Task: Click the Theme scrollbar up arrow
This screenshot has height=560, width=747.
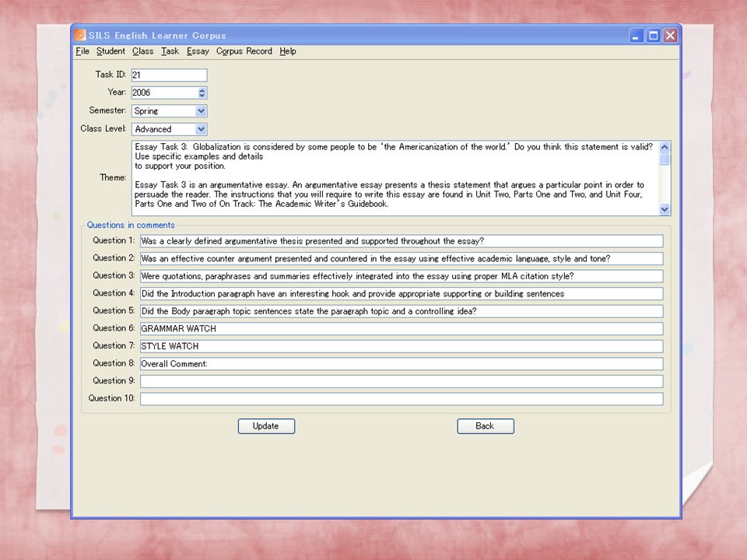Action: coord(665,147)
